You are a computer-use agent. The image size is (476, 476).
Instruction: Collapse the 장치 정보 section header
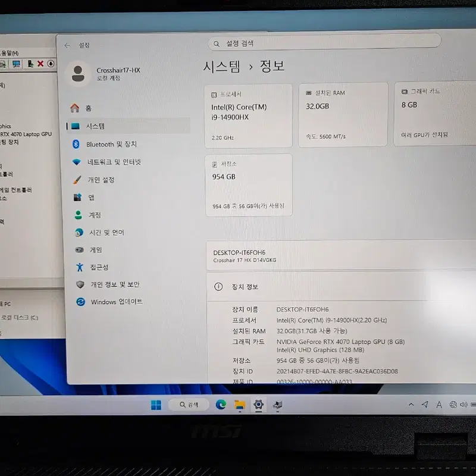[x=341, y=287]
